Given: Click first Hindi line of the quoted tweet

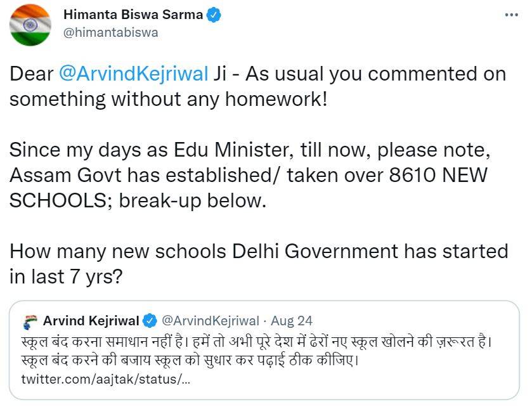Looking at the screenshot, I should pyautogui.click(x=257, y=341).
